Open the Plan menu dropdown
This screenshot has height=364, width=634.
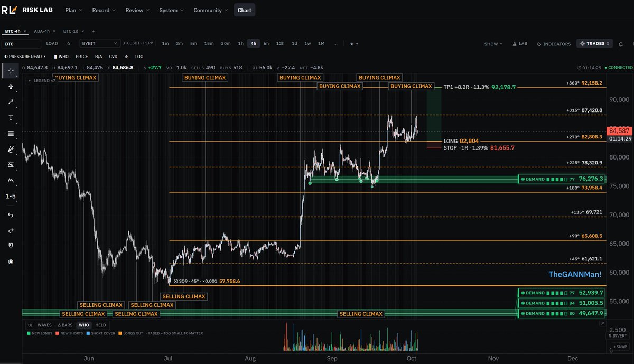73,10
